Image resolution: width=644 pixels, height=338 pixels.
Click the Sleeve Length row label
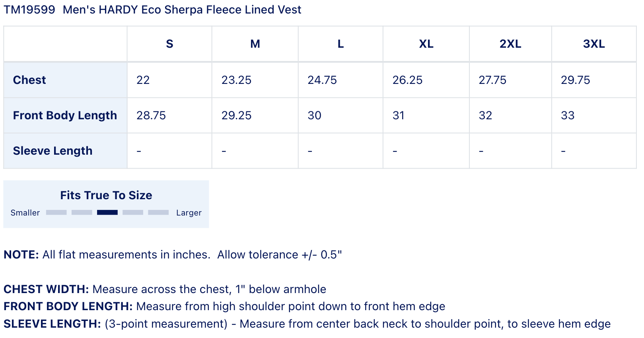coord(53,151)
